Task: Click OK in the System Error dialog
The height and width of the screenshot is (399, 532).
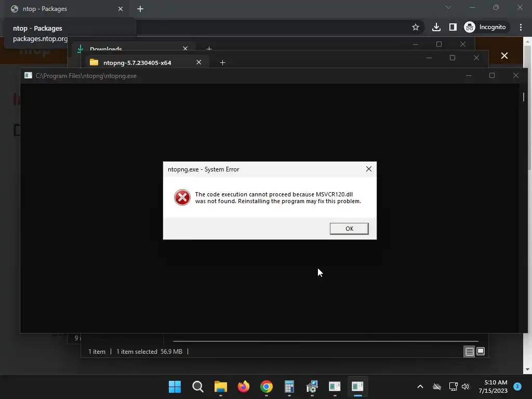Action: tap(349, 229)
